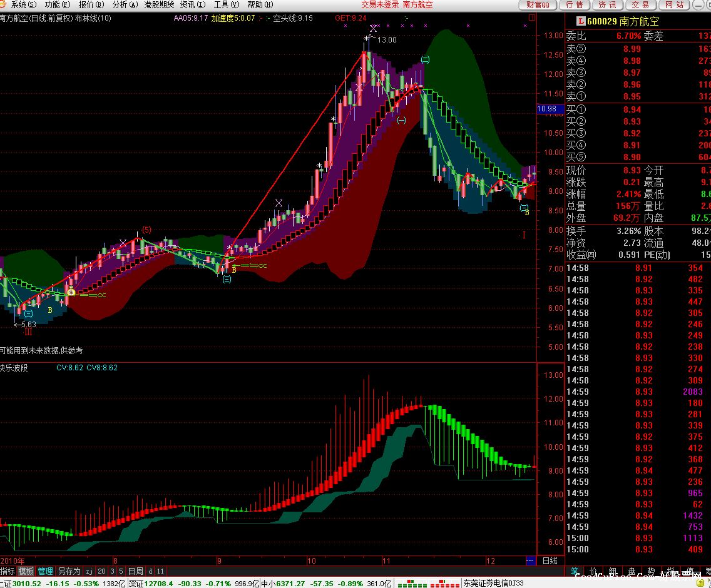Click the 收益(四) 0.591 value
The height and width of the screenshot is (588, 711).
pyautogui.click(x=630, y=255)
